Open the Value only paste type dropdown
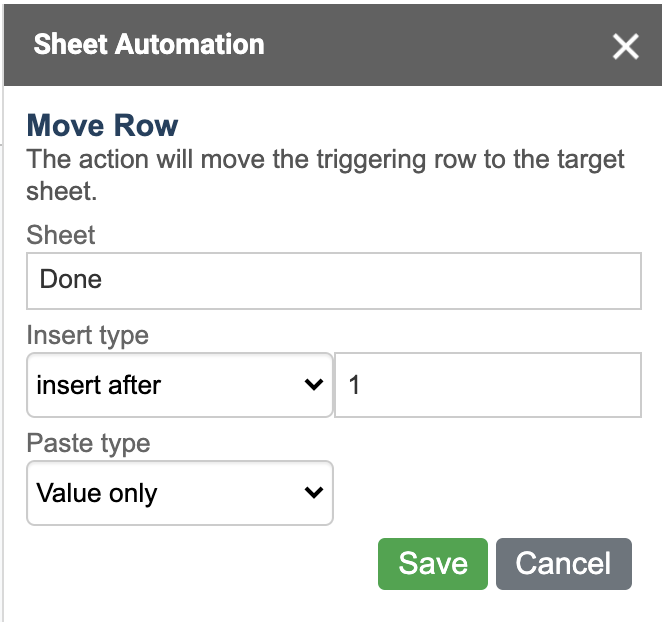This screenshot has height=622, width=662. [x=180, y=493]
